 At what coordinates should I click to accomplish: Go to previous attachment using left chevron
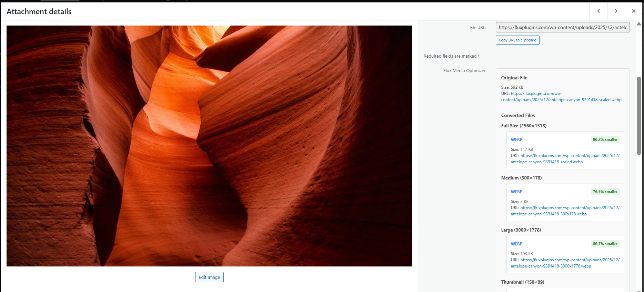point(598,11)
